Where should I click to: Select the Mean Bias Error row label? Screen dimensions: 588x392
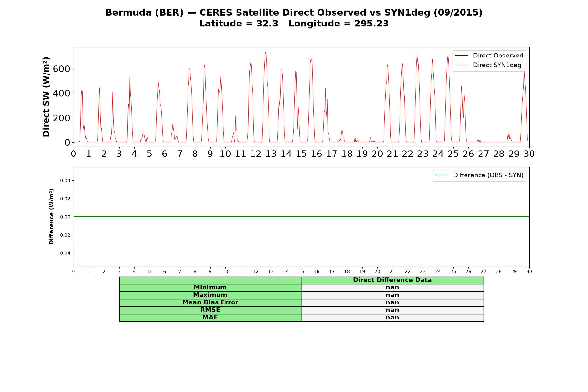[x=210, y=302]
